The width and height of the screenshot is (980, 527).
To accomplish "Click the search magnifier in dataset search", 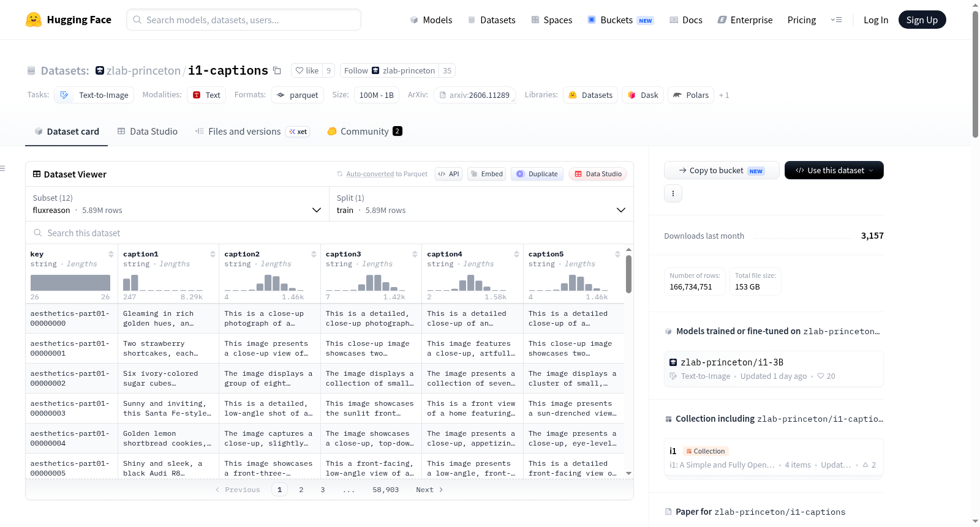I will coord(38,233).
